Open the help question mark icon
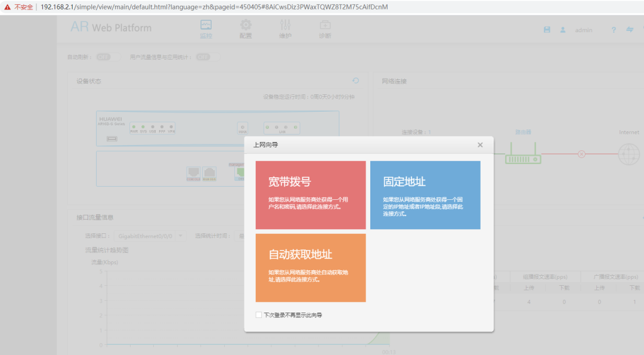Screen dimensions: 644x355 pyautogui.click(x=614, y=30)
